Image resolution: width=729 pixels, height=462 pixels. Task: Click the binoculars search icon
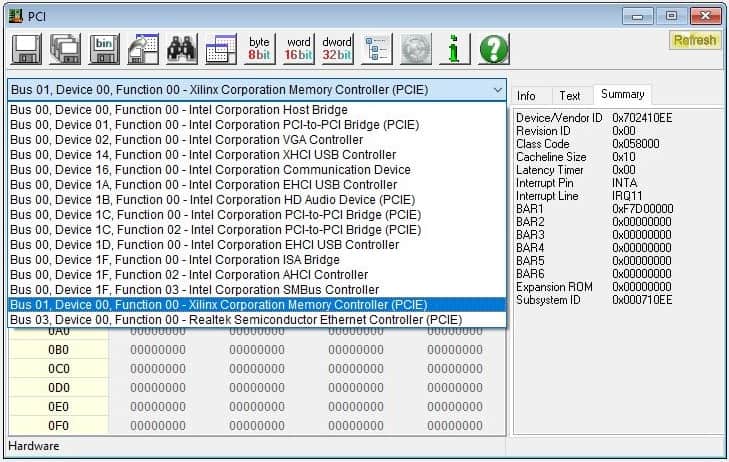(x=181, y=48)
